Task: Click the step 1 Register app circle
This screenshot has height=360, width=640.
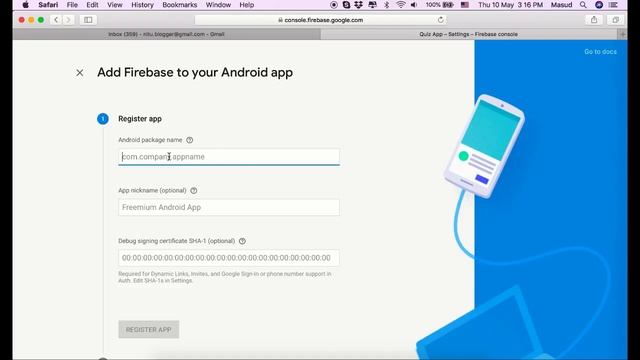Action: point(103,119)
